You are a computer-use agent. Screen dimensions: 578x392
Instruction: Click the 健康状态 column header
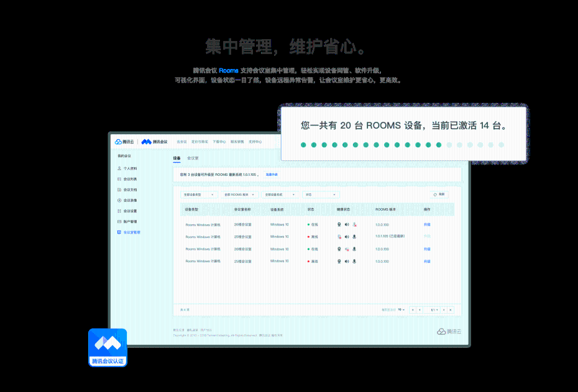tap(343, 209)
